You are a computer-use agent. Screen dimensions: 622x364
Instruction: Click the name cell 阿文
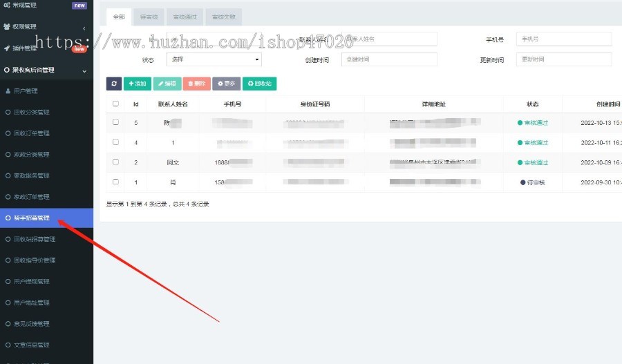pos(173,162)
